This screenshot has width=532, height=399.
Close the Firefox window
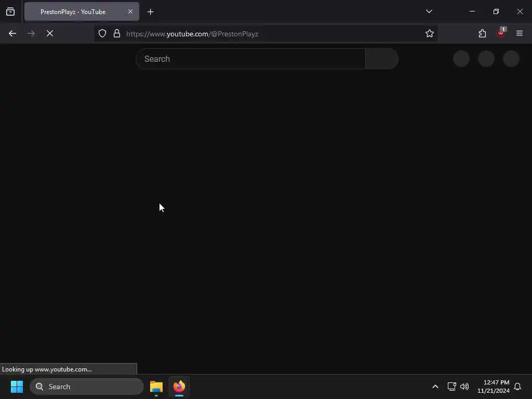[520, 11]
